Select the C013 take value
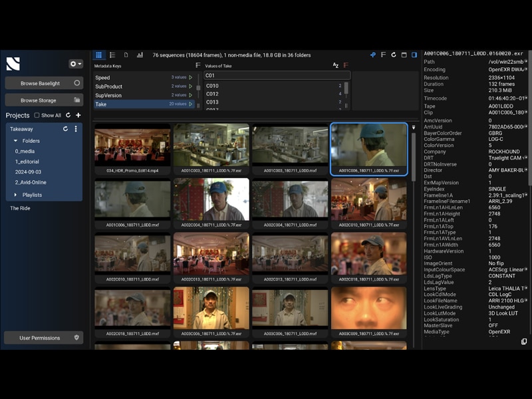532x399 pixels. 274,102
